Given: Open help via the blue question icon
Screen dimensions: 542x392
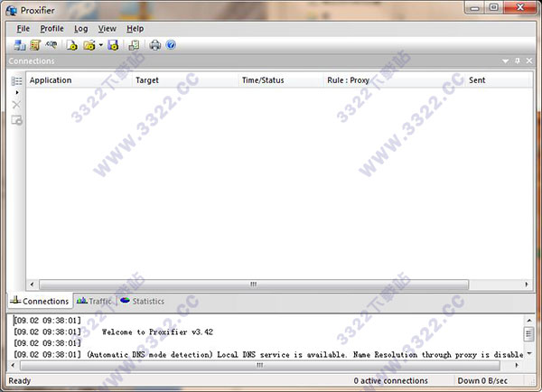Looking at the screenshot, I should click(x=171, y=45).
